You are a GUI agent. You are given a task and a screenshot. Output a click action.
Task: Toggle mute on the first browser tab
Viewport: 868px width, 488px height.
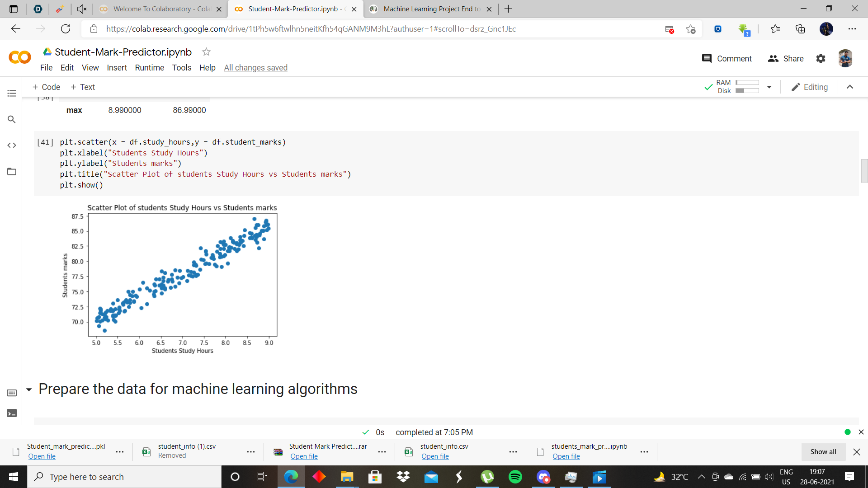tap(81, 9)
